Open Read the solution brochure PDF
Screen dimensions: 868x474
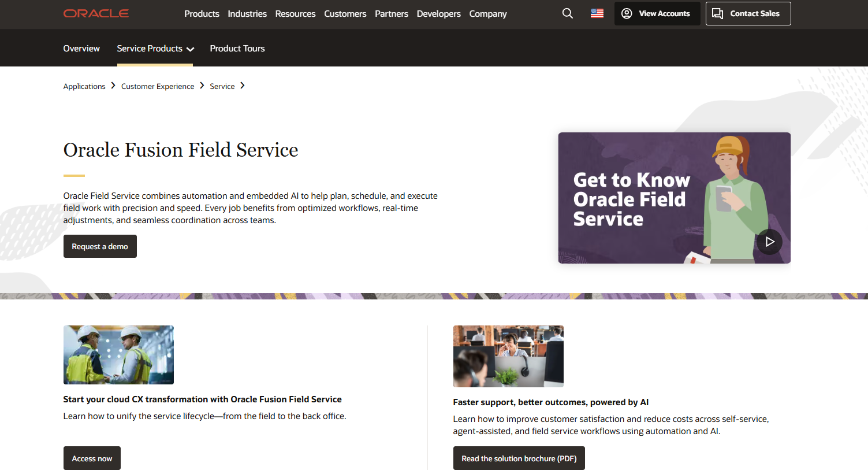coord(519,458)
